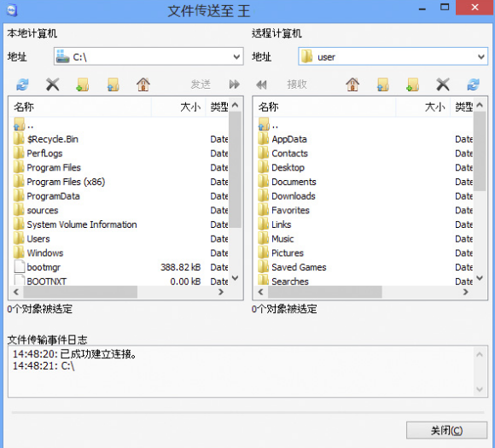Go up one folder in remote pane
This screenshot has height=448, width=495.
382,84
